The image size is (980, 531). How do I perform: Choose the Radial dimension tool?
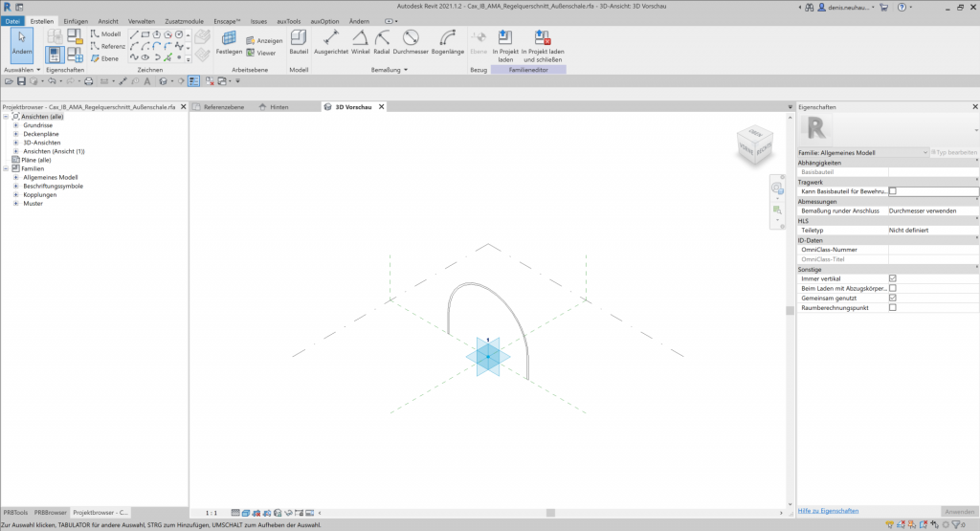(382, 41)
